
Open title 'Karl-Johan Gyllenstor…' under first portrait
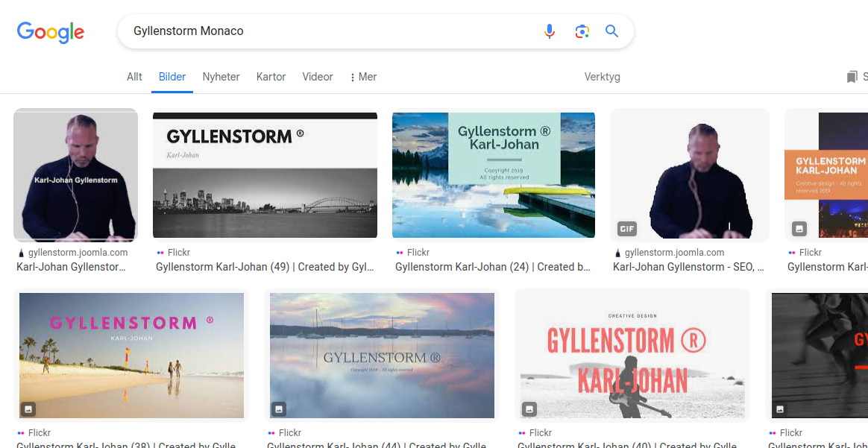(x=72, y=267)
